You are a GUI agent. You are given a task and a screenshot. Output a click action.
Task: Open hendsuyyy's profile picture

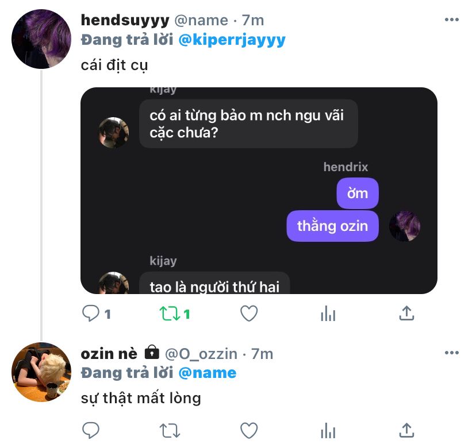(x=41, y=39)
